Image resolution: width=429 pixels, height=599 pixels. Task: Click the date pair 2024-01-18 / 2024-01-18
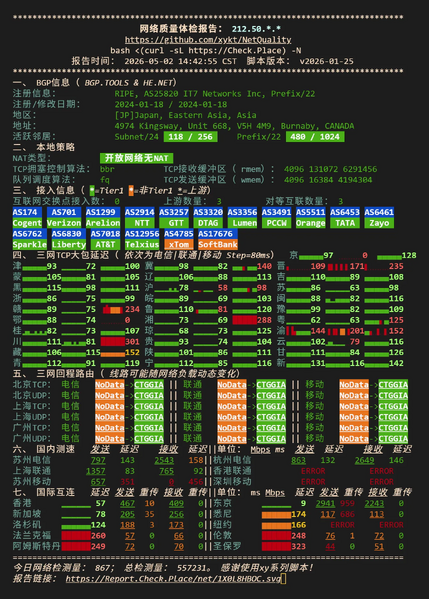click(171, 104)
